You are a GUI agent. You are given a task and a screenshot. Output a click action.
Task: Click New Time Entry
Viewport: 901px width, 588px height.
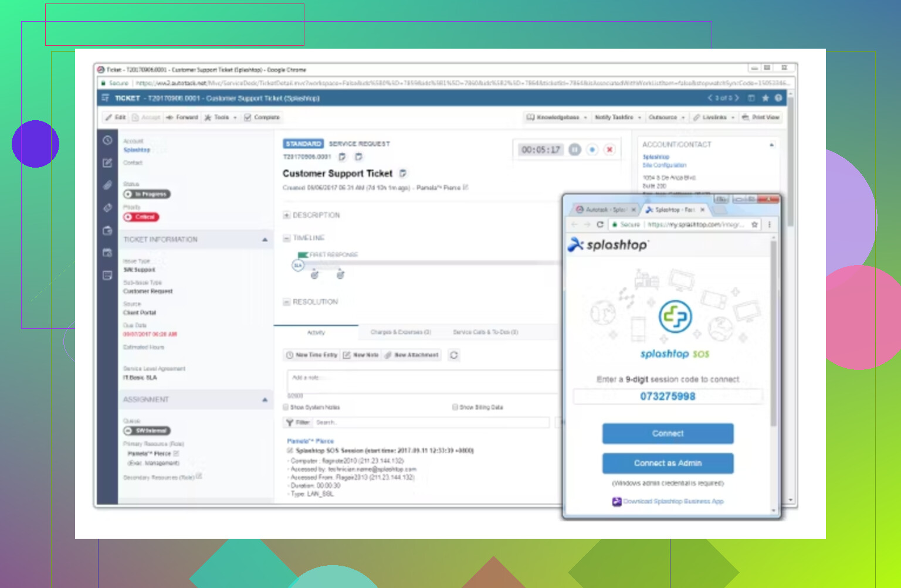click(311, 355)
